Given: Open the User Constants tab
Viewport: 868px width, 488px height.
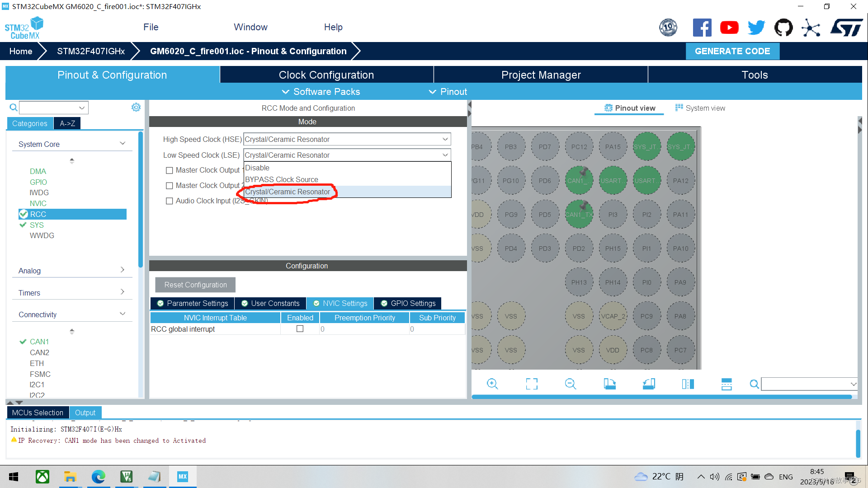Looking at the screenshot, I should [x=270, y=303].
